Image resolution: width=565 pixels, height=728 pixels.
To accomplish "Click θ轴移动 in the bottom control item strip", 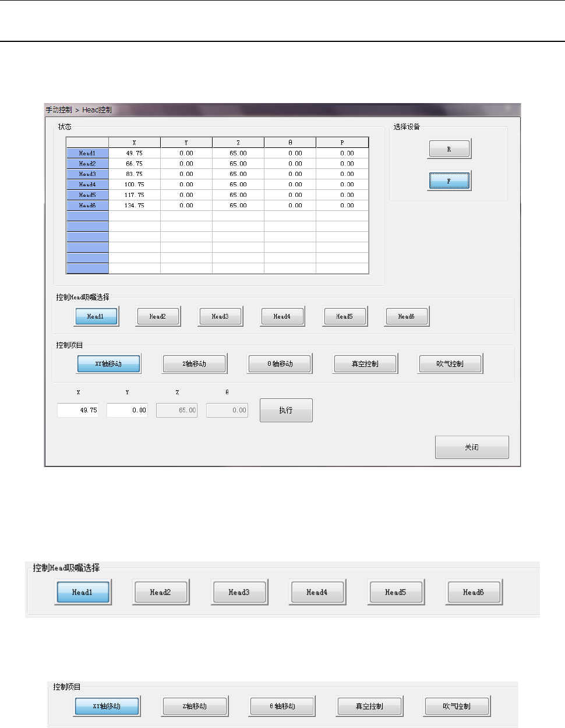I will click(282, 706).
